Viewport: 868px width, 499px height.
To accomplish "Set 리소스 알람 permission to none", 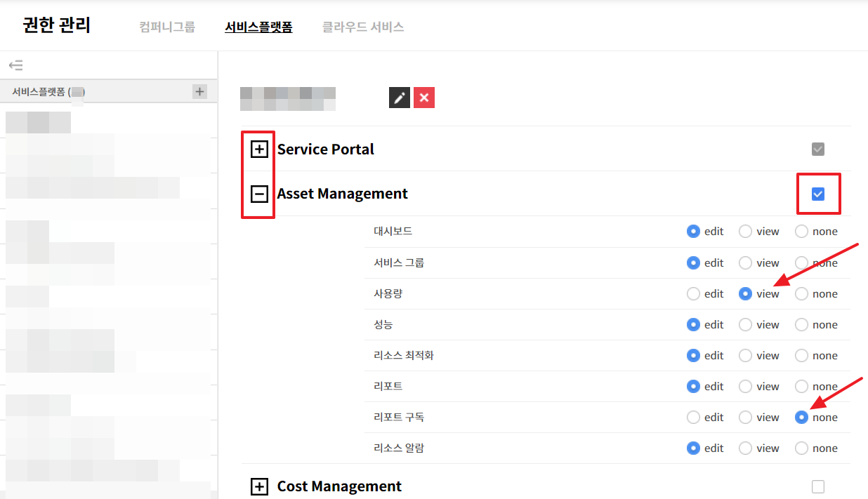I will click(x=801, y=448).
